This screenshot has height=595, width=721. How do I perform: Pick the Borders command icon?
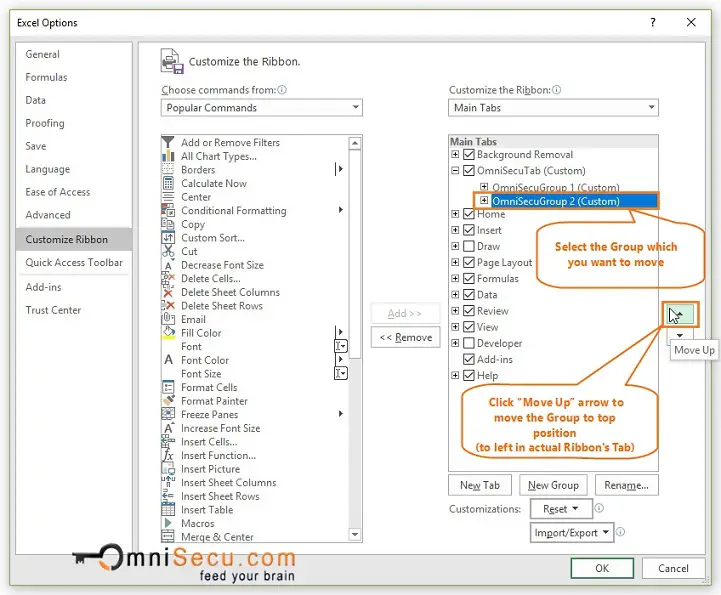pyautogui.click(x=168, y=169)
